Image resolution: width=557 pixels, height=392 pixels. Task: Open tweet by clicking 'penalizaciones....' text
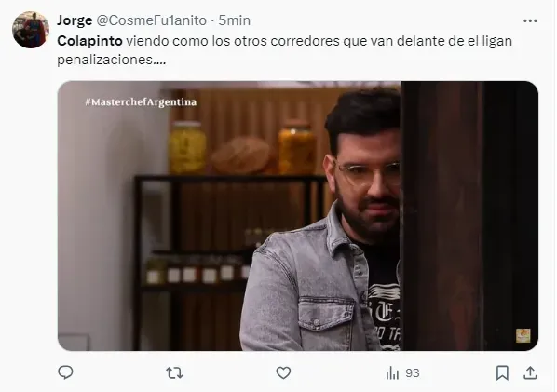click(x=111, y=60)
